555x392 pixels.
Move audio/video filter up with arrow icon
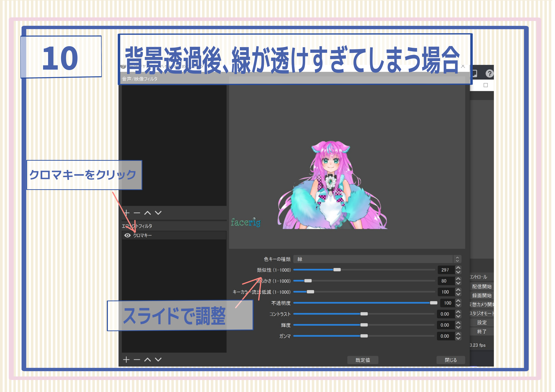pyautogui.click(x=148, y=213)
